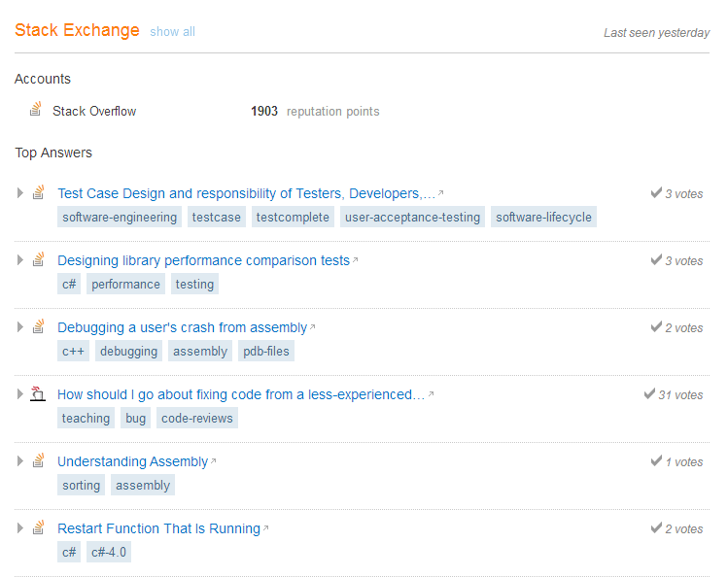Image resolution: width=728 pixels, height=577 pixels.
Task: Expand the How should I go about fixing answer
Action: coord(20,393)
